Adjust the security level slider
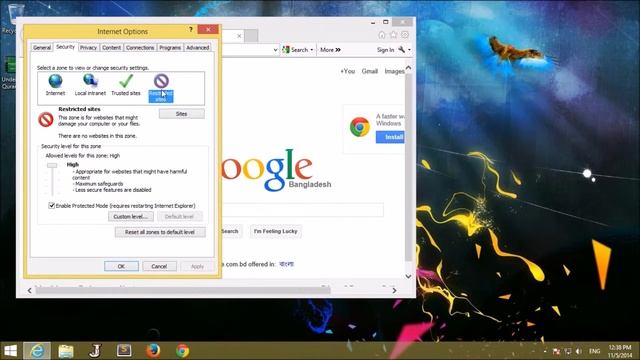The height and width of the screenshot is (360, 640). point(52,165)
